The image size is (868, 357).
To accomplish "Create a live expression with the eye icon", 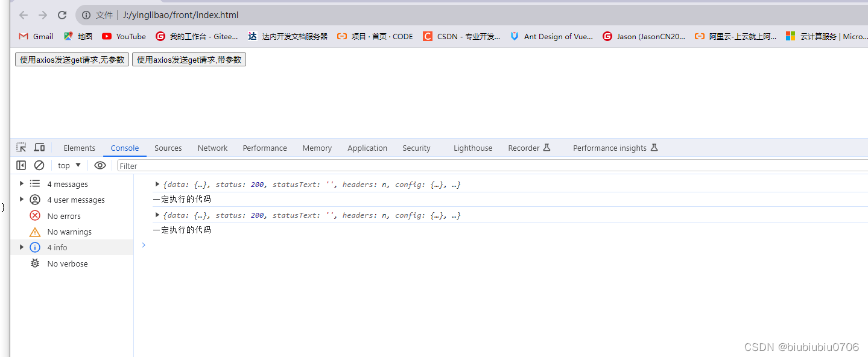I will (100, 165).
